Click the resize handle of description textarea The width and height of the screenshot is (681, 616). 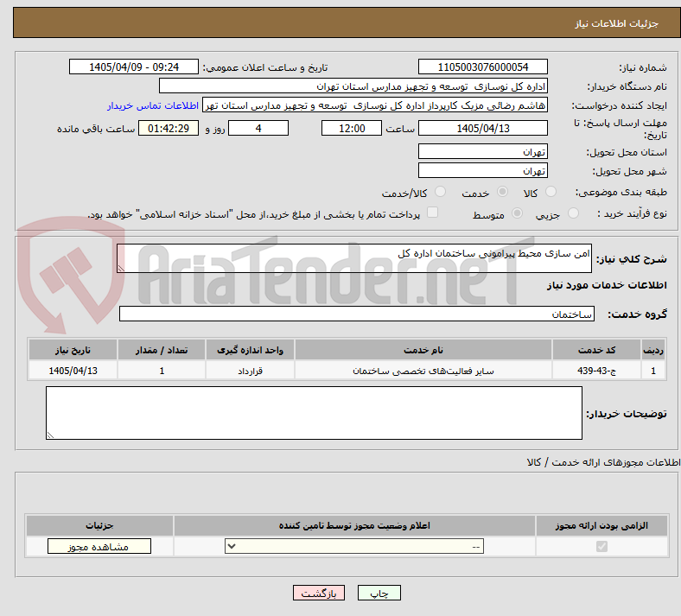[121, 269]
